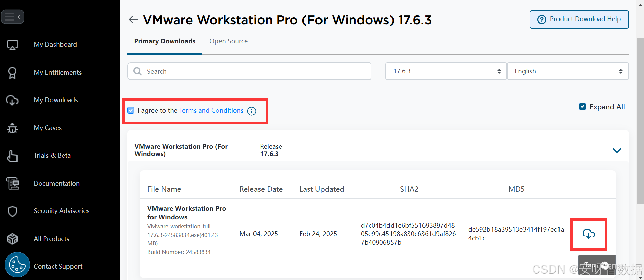Click the Release 17.6.3 label
Image resolution: width=644 pixels, height=280 pixels.
tap(271, 150)
